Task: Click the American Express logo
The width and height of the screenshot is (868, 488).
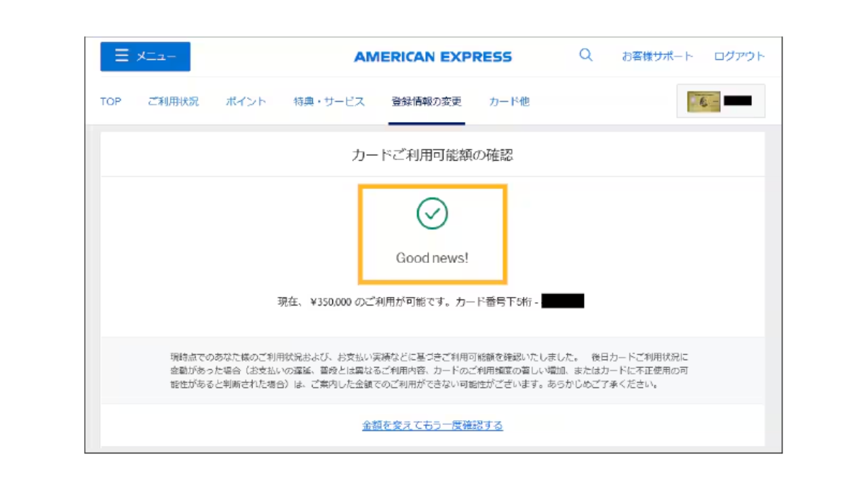Action: tap(433, 57)
